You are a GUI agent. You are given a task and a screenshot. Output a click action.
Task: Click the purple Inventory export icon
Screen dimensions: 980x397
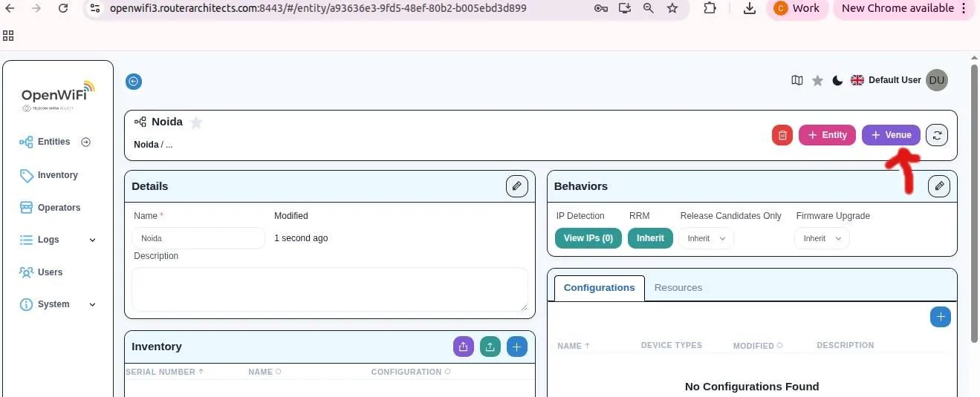(x=463, y=347)
